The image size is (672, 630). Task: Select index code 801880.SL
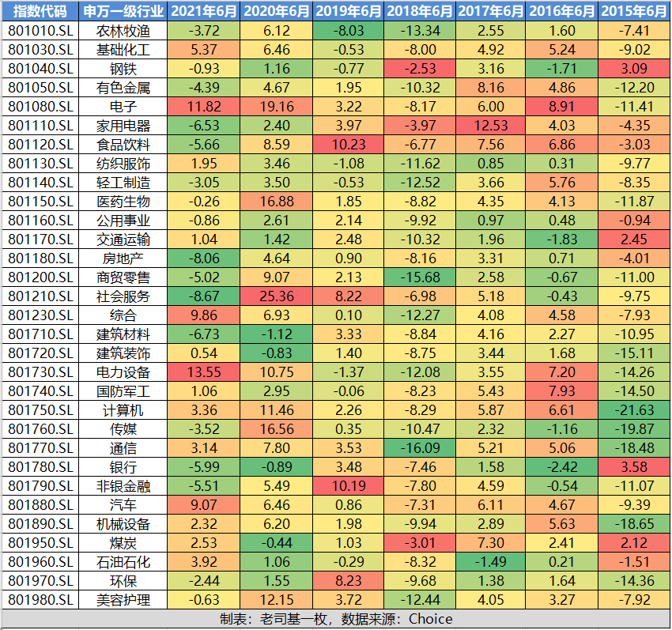(40, 505)
